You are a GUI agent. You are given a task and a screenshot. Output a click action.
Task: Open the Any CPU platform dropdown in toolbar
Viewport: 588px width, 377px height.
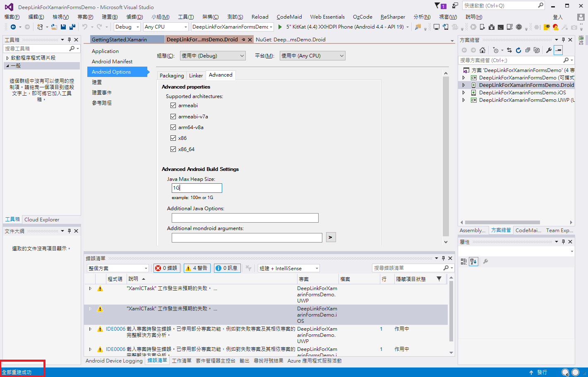[x=166, y=27]
